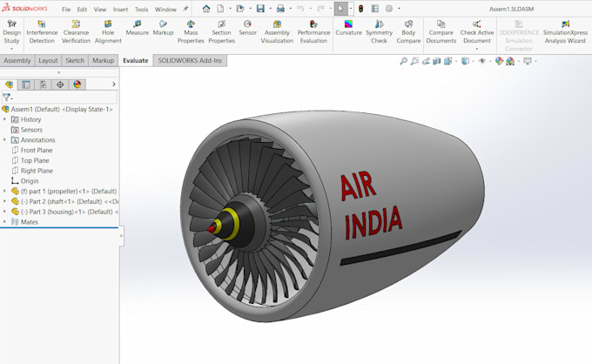Switch to FeatureManager Design Tree tab
This screenshot has height=364, width=592.
tap(9, 84)
